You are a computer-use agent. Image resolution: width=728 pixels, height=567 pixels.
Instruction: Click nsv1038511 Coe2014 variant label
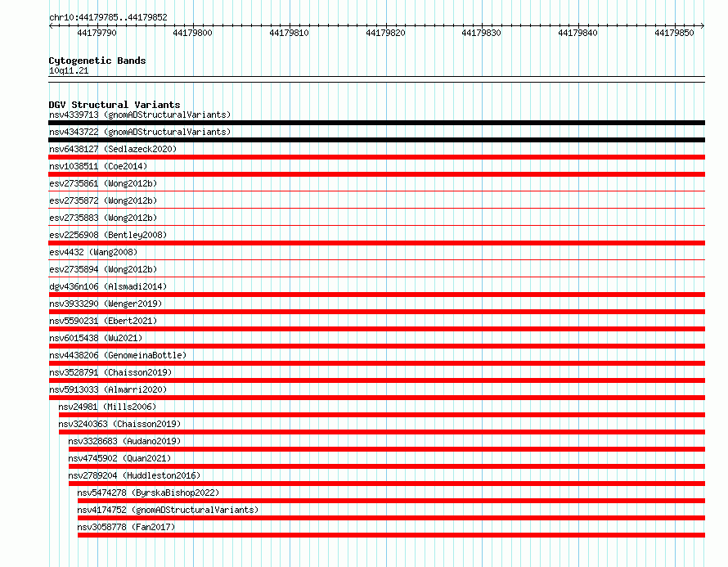coord(98,166)
